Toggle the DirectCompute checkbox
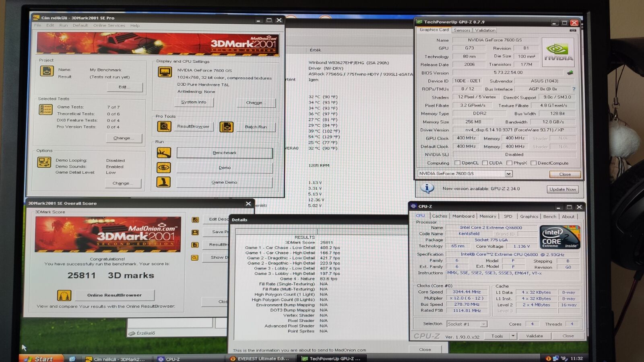Viewport: 644px width, 362px height. coord(533,163)
